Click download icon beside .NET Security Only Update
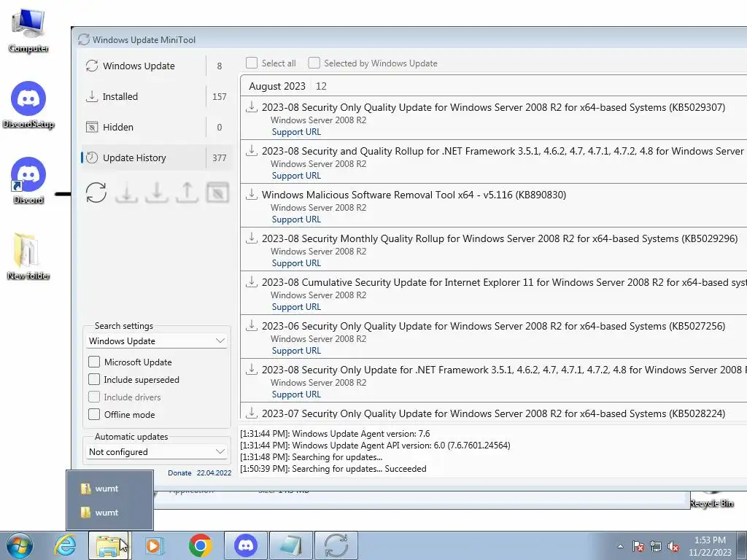Image resolution: width=747 pixels, height=560 pixels. (252, 370)
